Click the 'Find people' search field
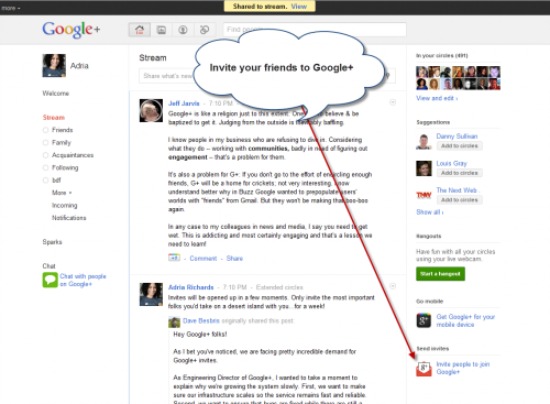This screenshot has height=404, width=550. click(x=315, y=29)
